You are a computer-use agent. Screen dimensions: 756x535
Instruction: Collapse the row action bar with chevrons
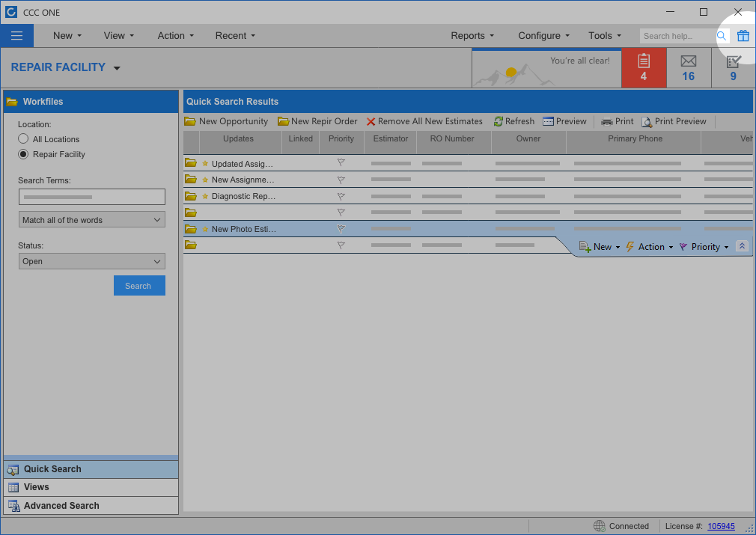click(x=742, y=246)
